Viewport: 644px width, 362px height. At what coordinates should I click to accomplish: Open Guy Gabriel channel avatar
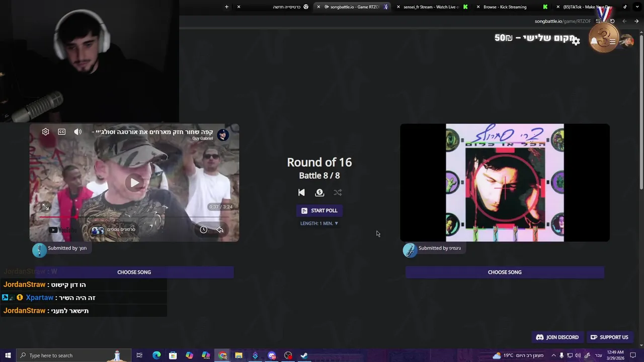223,135
